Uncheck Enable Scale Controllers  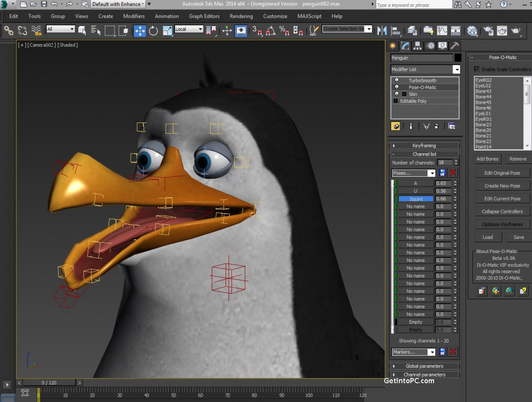[x=477, y=69]
